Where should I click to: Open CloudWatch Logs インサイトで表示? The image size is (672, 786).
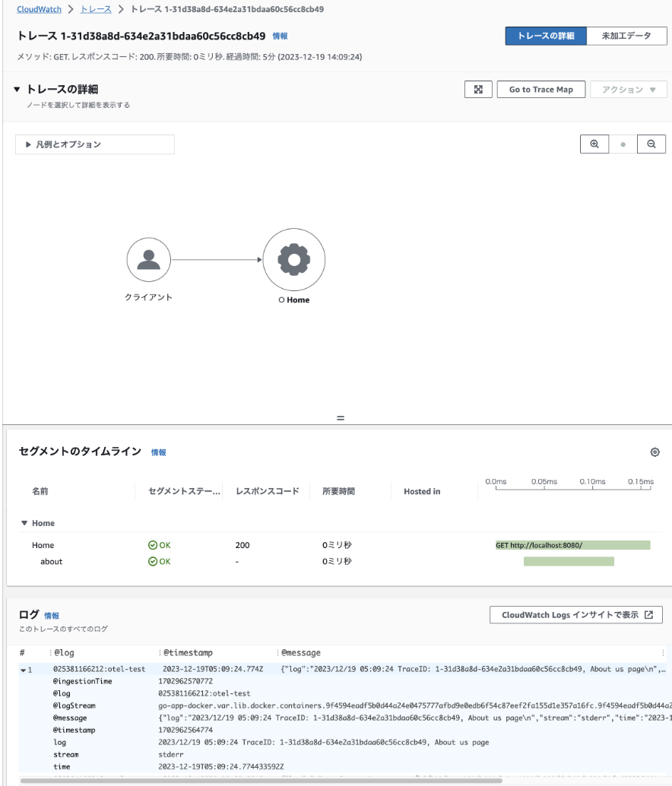pyautogui.click(x=576, y=615)
